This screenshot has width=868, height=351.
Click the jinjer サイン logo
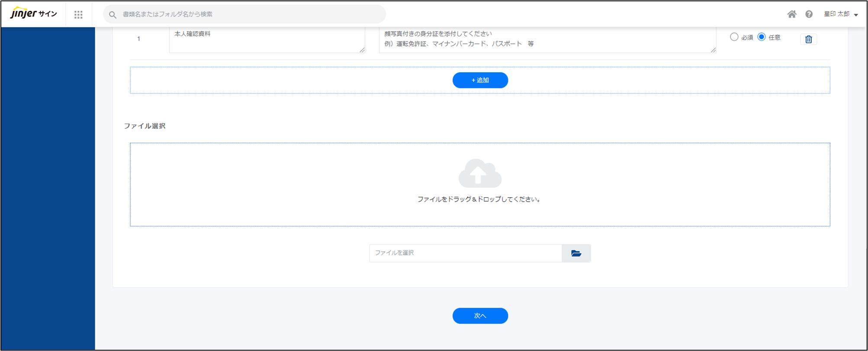pyautogui.click(x=34, y=13)
